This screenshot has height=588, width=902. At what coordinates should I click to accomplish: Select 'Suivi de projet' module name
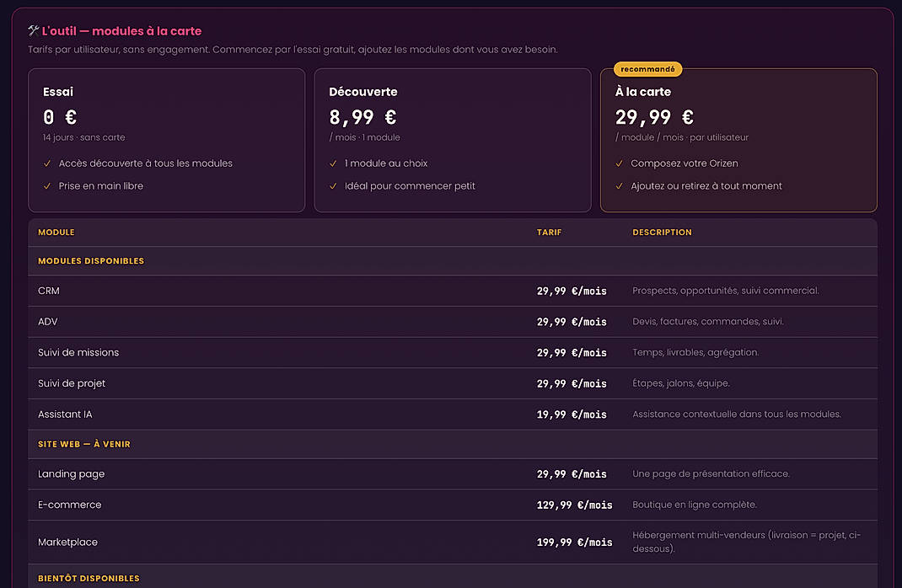(x=72, y=383)
